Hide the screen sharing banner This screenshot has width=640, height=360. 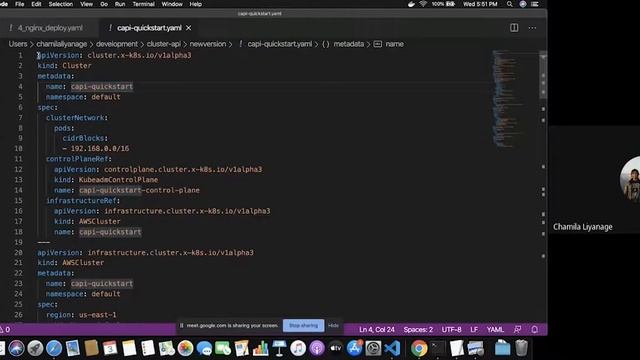(333, 325)
